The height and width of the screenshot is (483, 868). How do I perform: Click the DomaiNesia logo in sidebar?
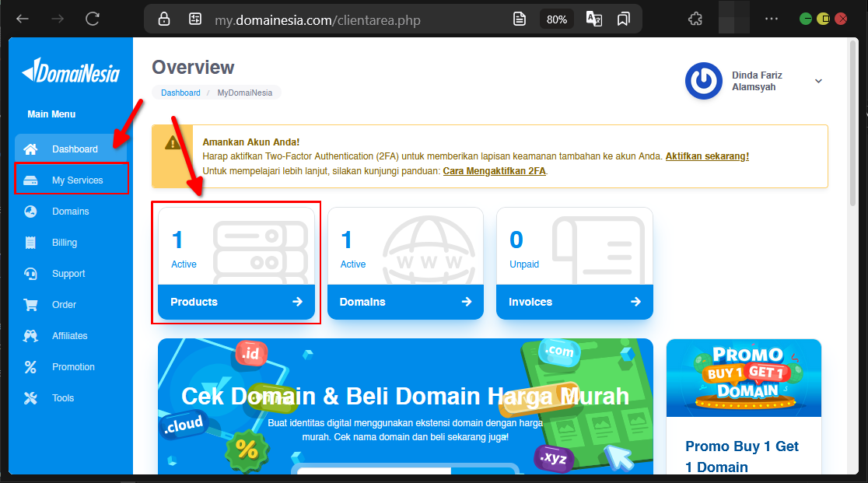click(70, 72)
